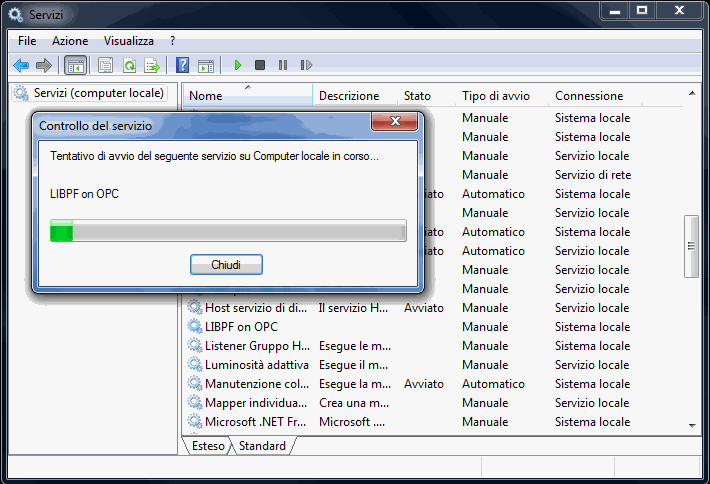The height and width of the screenshot is (484, 710).
Task: Click the Export list toolbar icon
Action: (152, 65)
